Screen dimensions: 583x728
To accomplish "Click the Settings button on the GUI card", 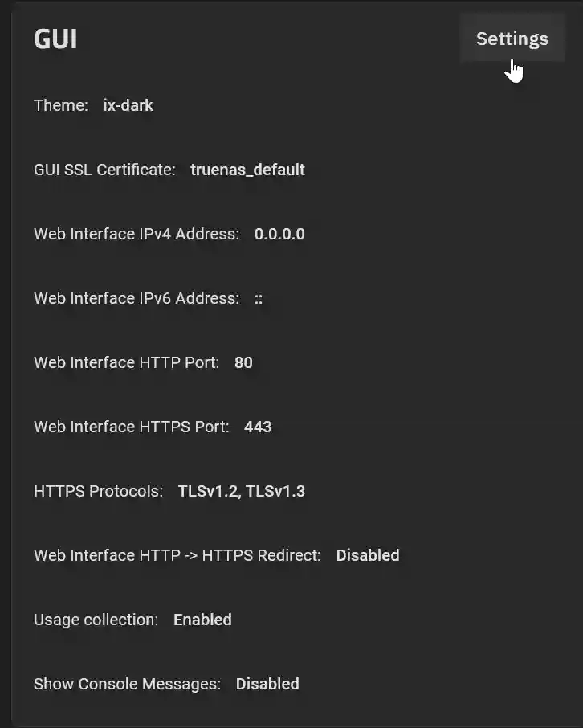I will 512,38.
